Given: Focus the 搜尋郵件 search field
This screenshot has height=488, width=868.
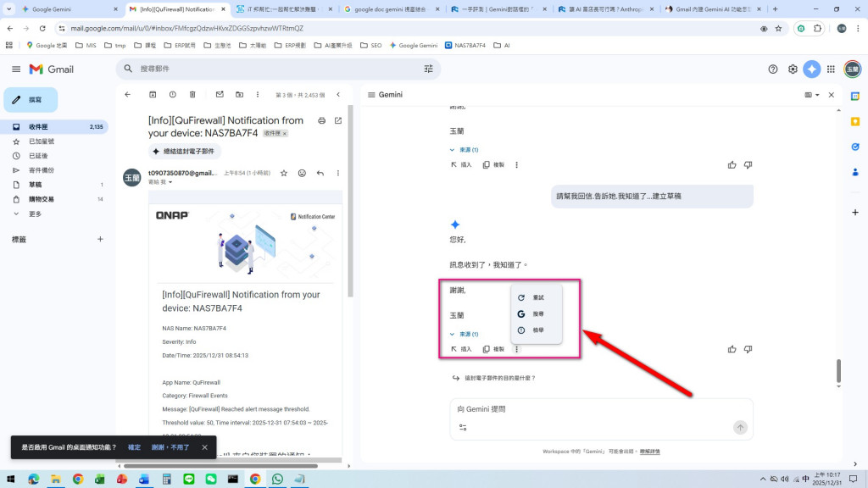Looking at the screenshot, I should (x=280, y=69).
